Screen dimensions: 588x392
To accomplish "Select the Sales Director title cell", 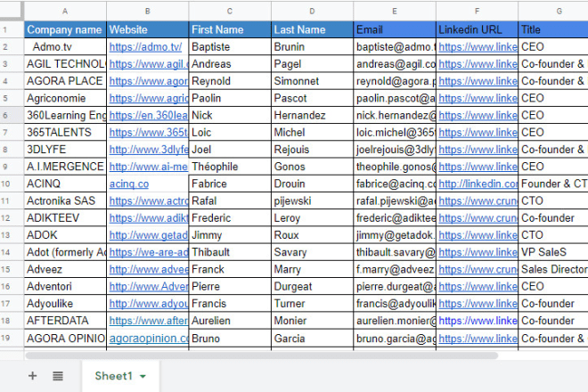I will point(553,269).
